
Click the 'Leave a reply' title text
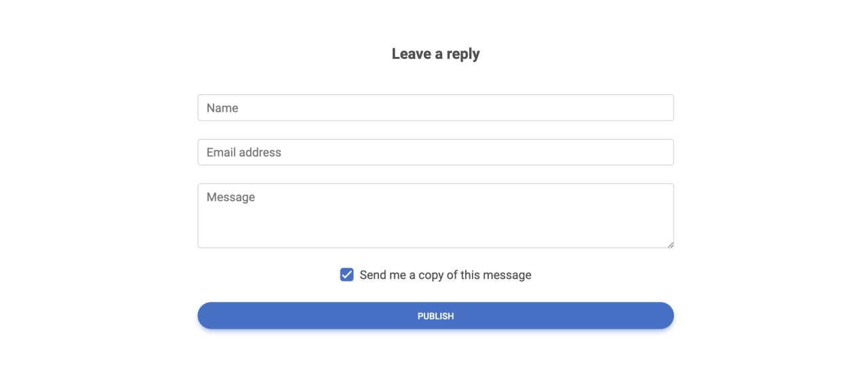click(435, 54)
